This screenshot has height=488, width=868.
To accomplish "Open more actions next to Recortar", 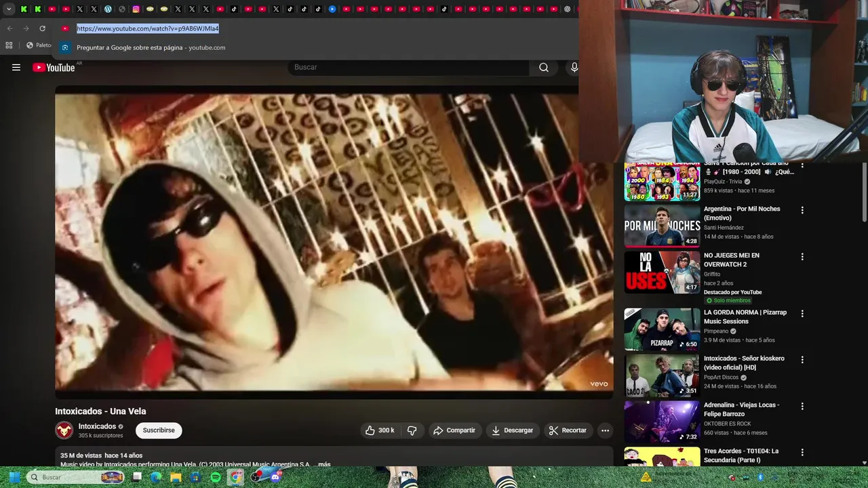I will tap(605, 430).
